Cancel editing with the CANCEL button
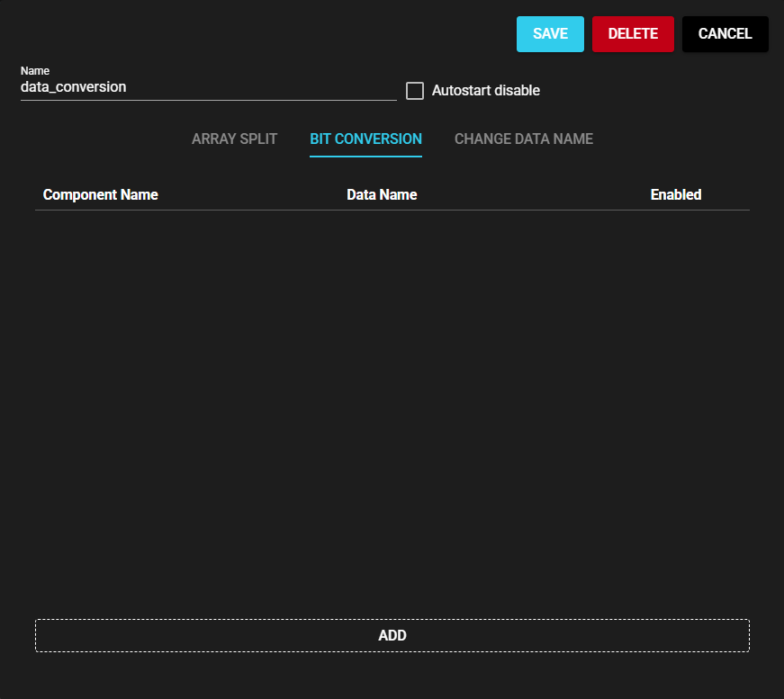The width and height of the screenshot is (784, 699). click(725, 34)
